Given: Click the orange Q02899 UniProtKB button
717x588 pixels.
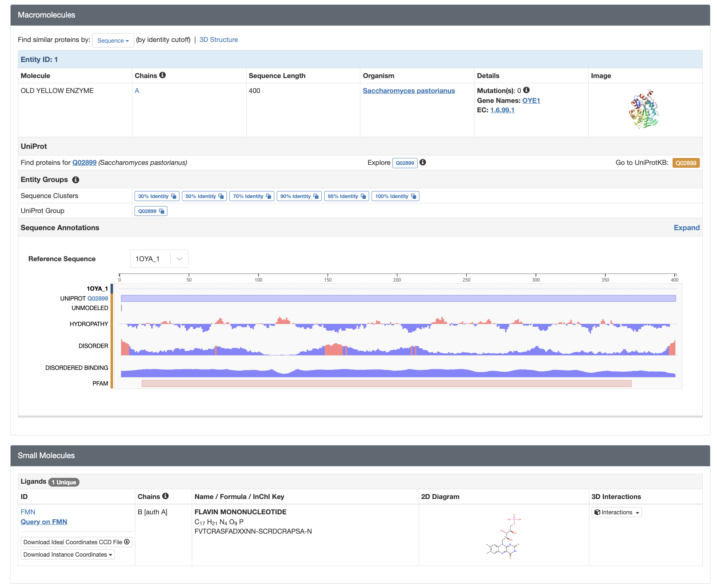Looking at the screenshot, I should [x=686, y=163].
